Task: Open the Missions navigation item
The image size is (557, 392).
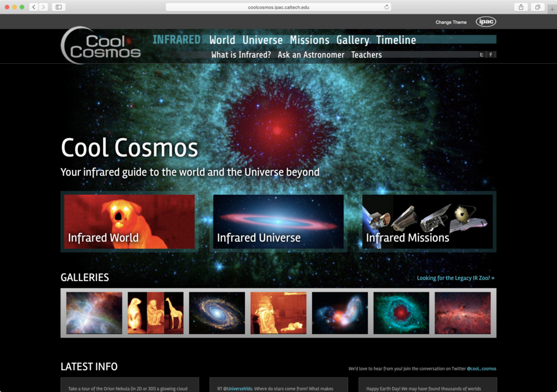Action: (309, 40)
